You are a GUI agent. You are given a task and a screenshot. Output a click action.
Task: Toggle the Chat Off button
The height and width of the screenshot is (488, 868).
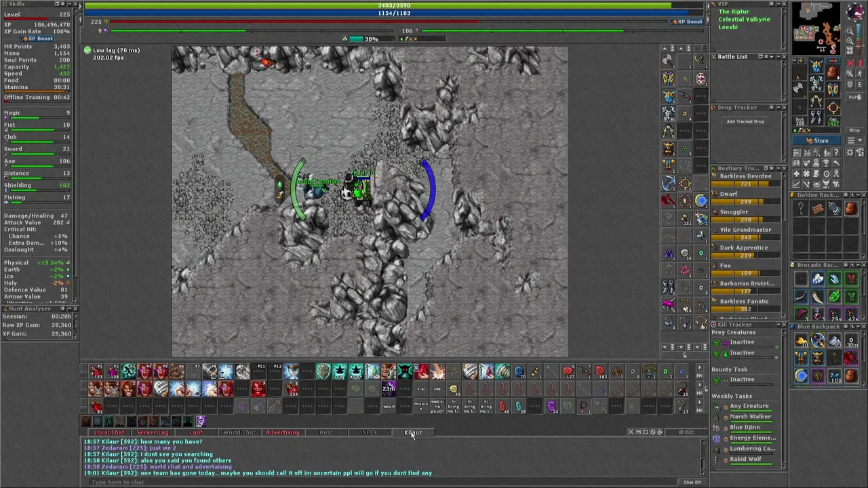point(692,482)
